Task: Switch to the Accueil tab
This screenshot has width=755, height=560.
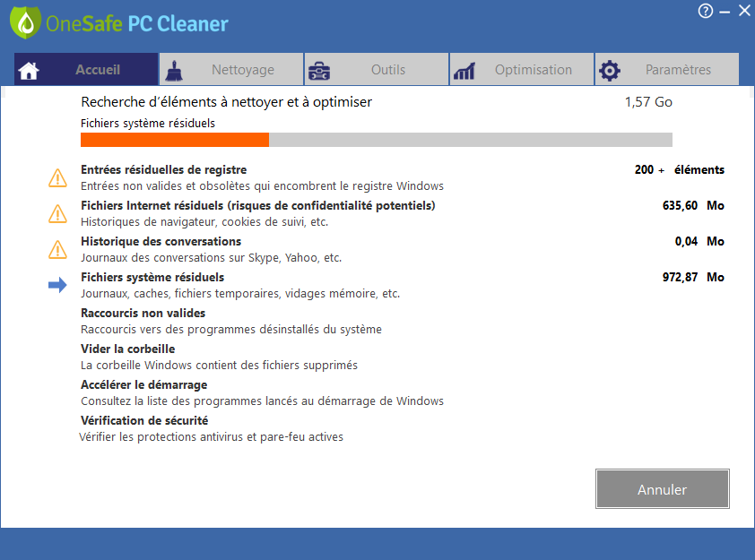Action: (86, 69)
